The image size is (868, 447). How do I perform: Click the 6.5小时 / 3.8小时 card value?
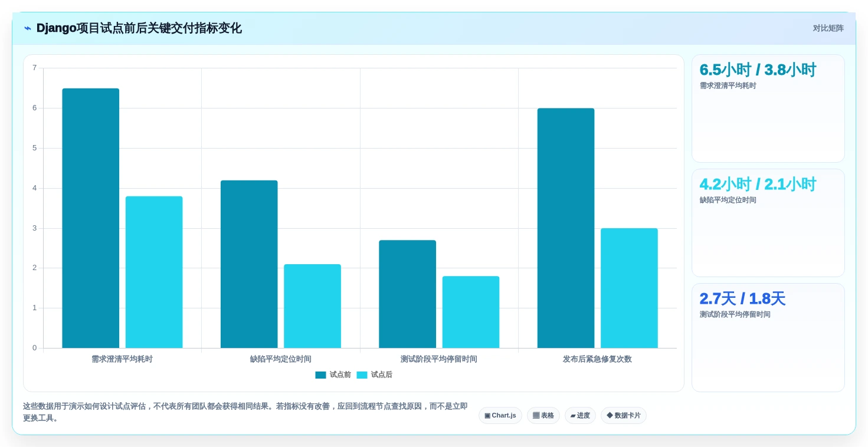(x=758, y=70)
